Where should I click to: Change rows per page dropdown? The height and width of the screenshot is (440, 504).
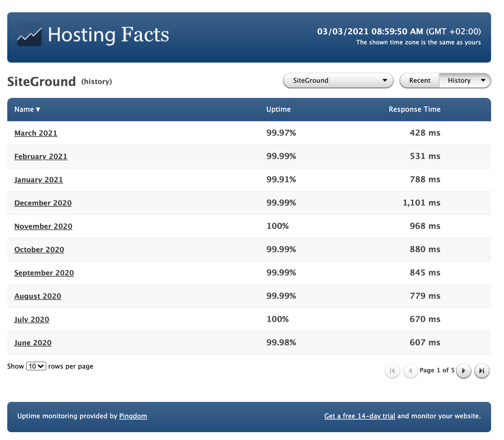pyautogui.click(x=36, y=366)
